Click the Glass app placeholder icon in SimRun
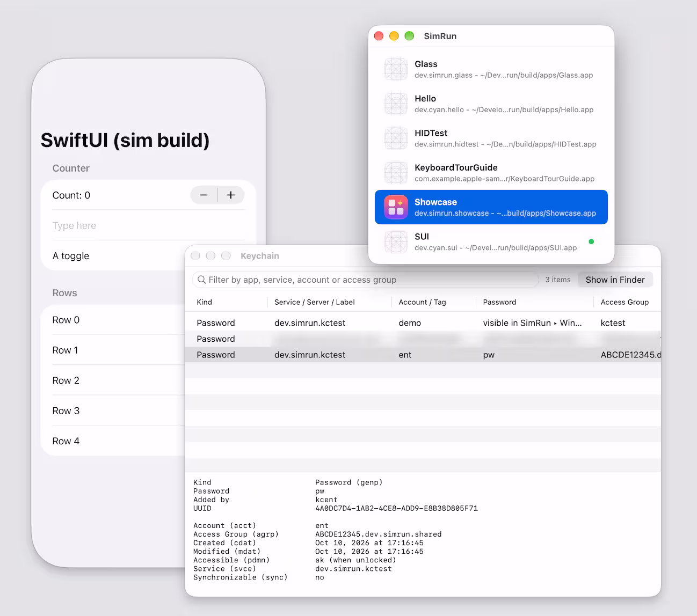The width and height of the screenshot is (697, 616). [x=396, y=69]
